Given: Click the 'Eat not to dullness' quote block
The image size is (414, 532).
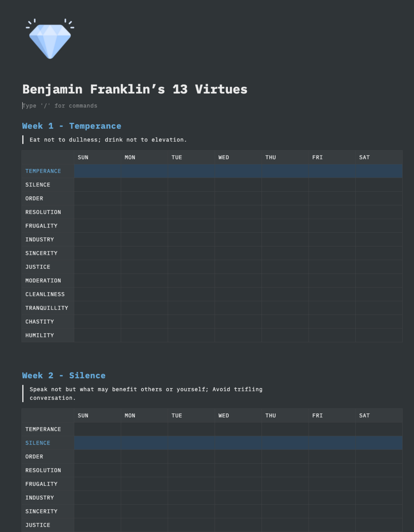Looking at the screenshot, I should [x=108, y=140].
